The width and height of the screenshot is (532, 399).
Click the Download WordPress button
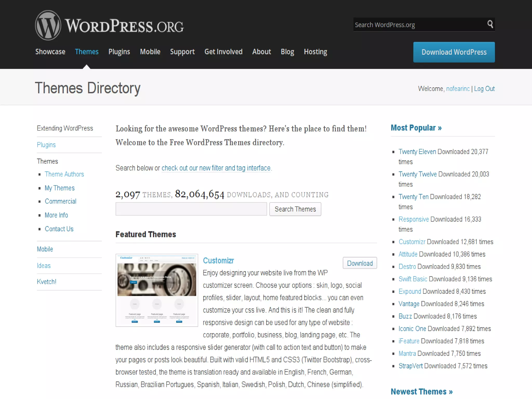tap(454, 52)
